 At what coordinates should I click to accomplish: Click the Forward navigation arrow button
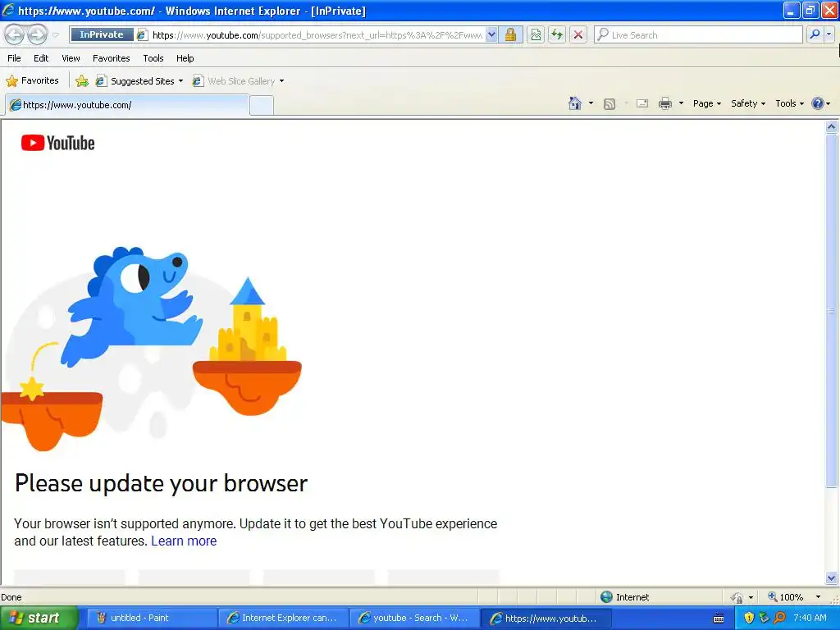[37, 34]
